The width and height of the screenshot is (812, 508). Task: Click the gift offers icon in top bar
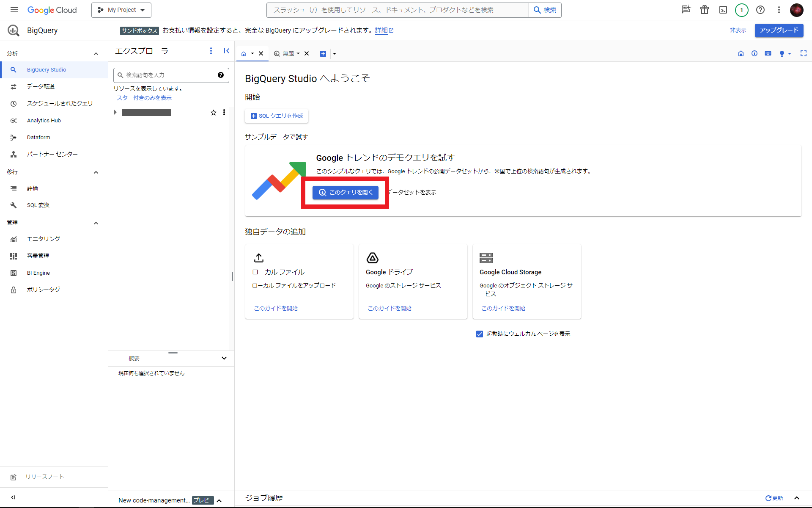point(704,10)
